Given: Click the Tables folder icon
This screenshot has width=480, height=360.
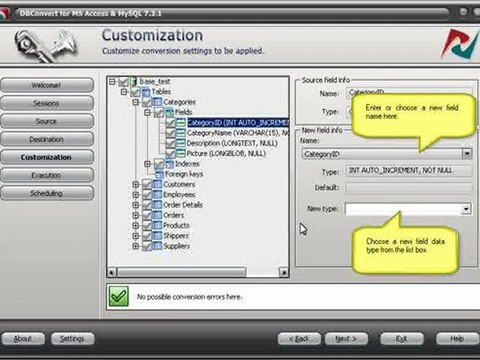Looking at the screenshot, I should 146,92.
